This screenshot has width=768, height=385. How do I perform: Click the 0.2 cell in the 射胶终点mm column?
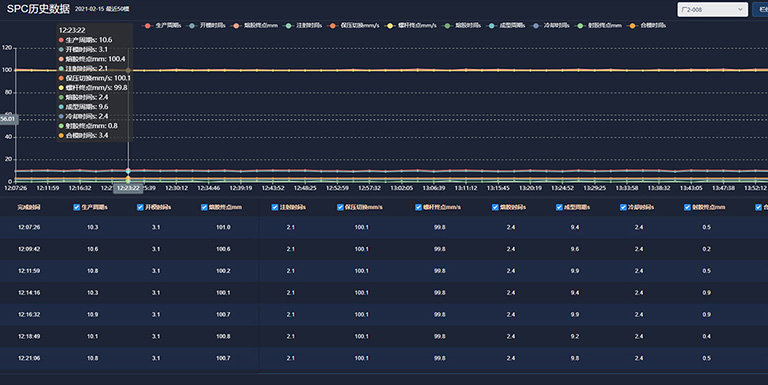706,249
